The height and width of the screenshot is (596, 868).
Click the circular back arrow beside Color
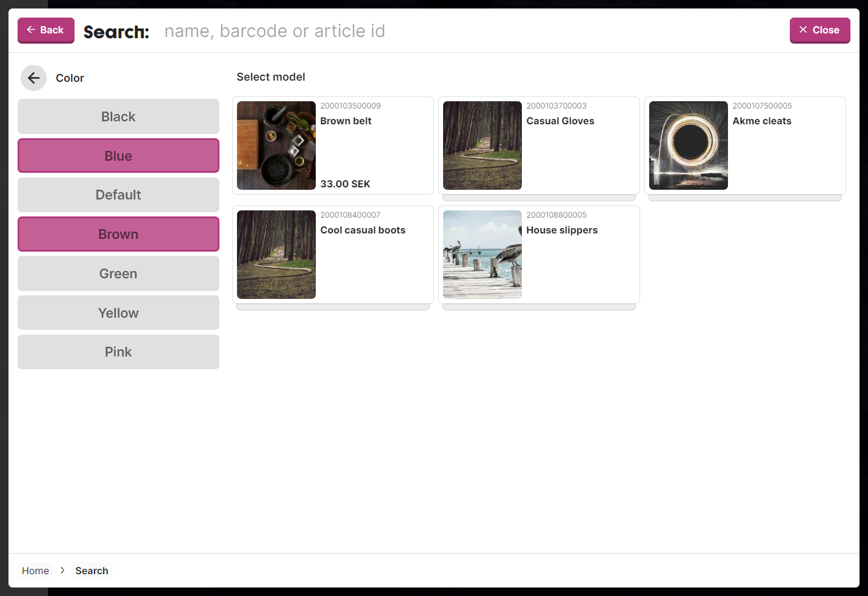coord(33,78)
